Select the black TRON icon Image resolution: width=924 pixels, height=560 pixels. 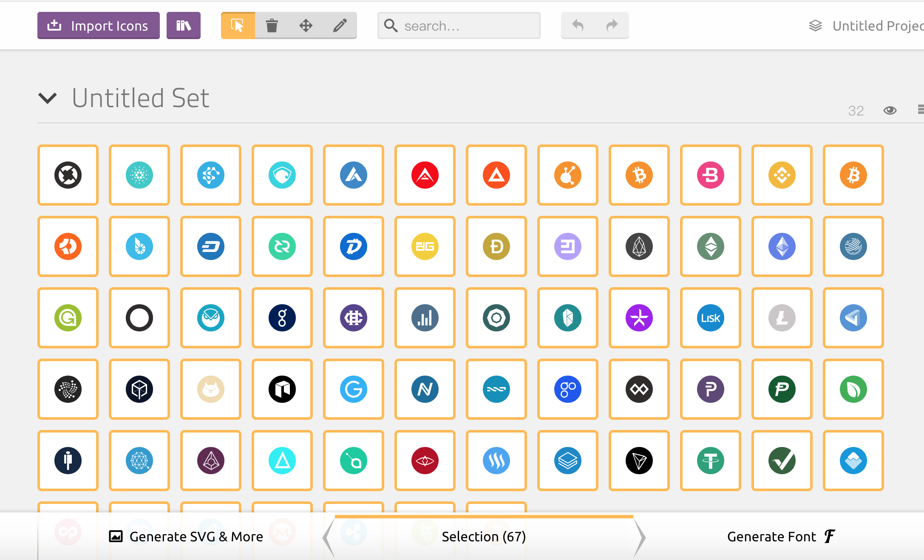[639, 461]
